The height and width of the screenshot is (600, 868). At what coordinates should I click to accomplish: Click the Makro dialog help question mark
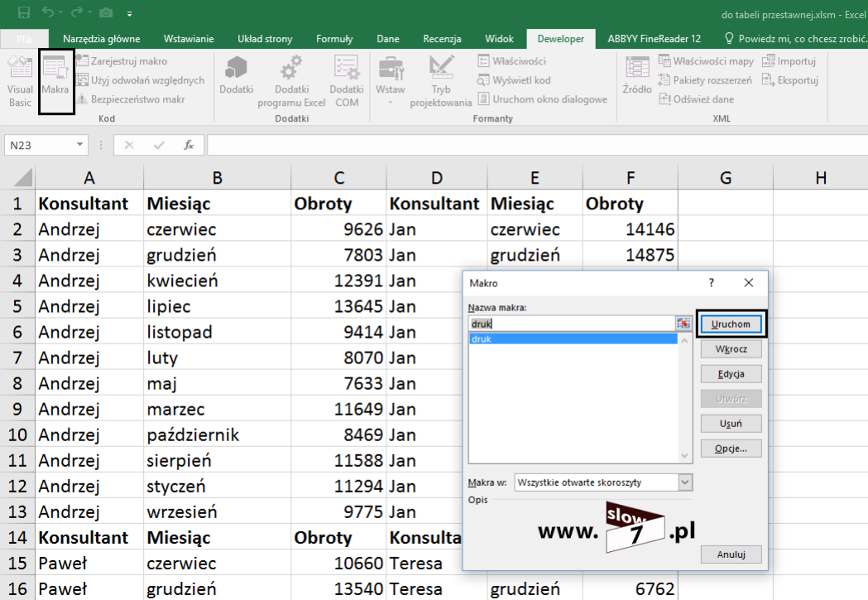pos(712,283)
